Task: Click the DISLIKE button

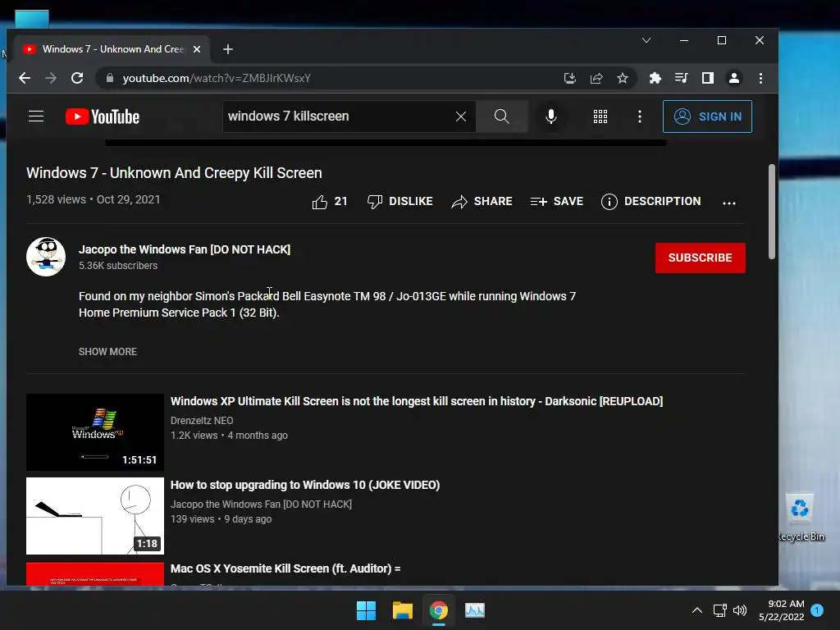Action: tap(400, 202)
